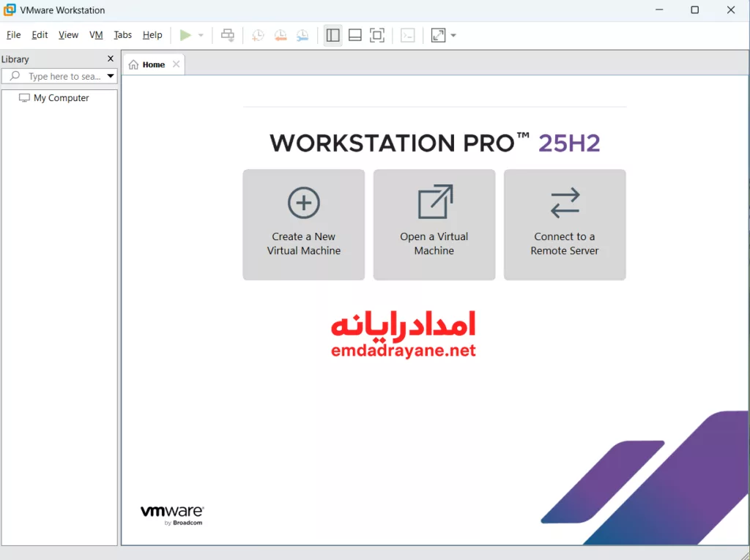
Task: Toggle the Library panel visibility
Action: point(333,34)
